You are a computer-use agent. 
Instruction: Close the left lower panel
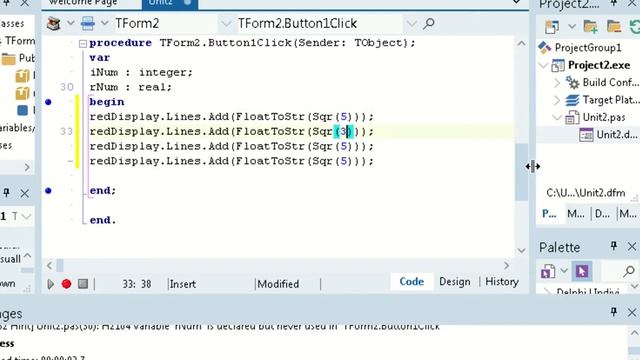(24, 193)
